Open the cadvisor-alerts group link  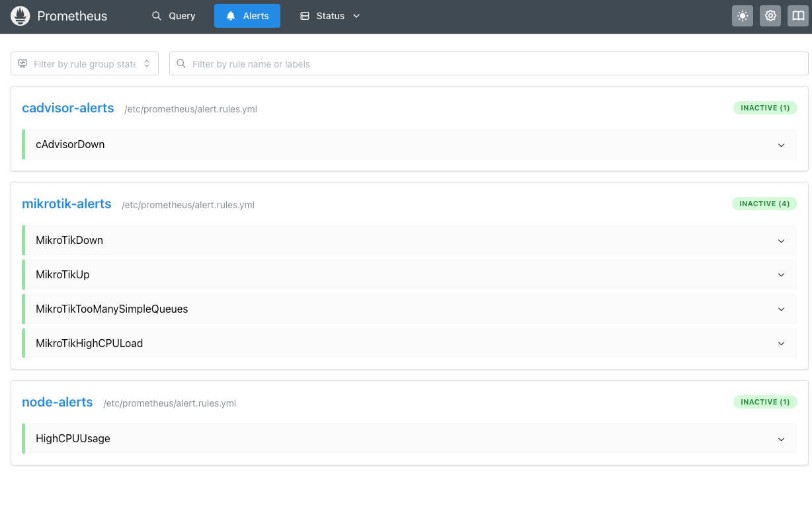pos(68,108)
